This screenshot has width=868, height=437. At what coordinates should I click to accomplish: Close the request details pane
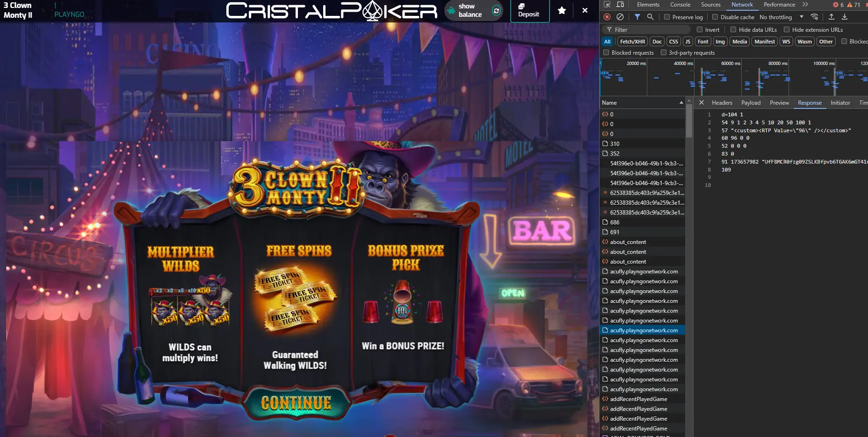point(701,102)
